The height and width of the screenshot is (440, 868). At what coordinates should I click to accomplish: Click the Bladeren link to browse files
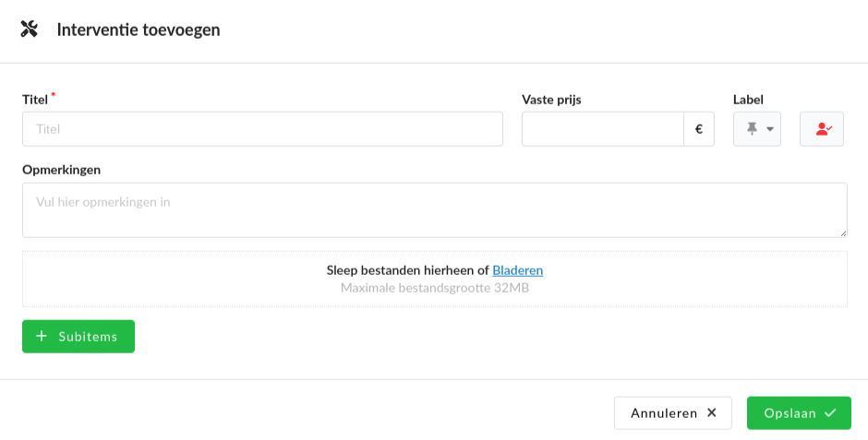pos(518,270)
